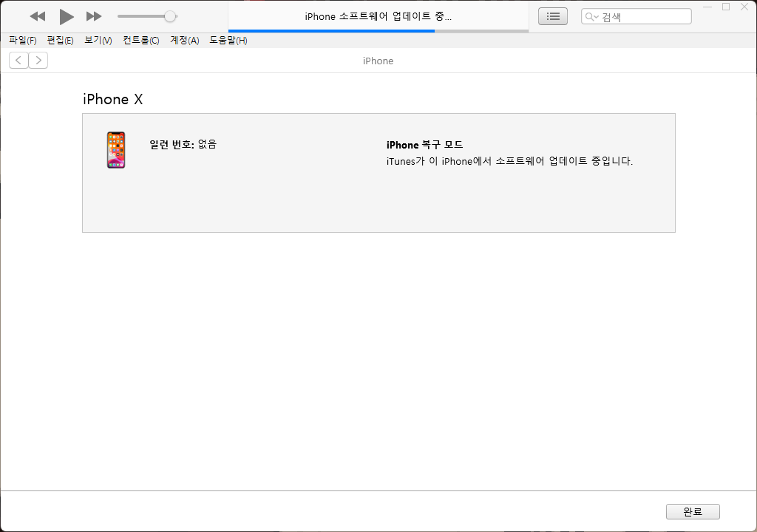Click the 'iTunes가 이 iPhone에서 소프트웨어 업데이트 중입니다.' text
Image resolution: width=757 pixels, height=532 pixels.
coord(509,161)
